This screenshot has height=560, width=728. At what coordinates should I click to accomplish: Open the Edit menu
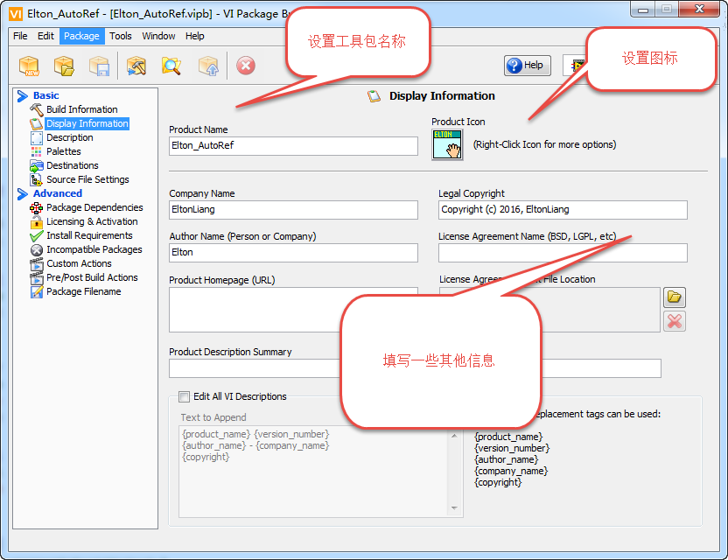(x=45, y=36)
